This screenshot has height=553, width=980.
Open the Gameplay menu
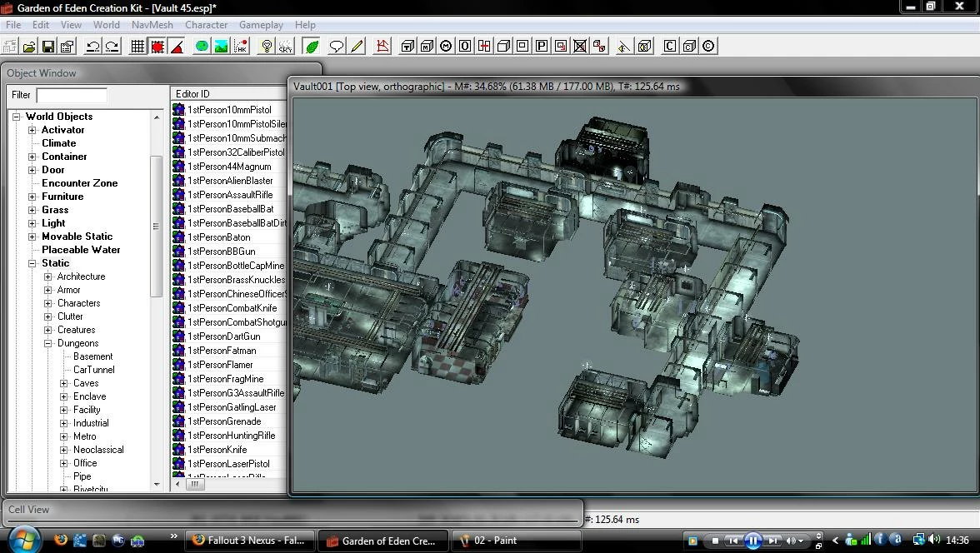pos(261,25)
